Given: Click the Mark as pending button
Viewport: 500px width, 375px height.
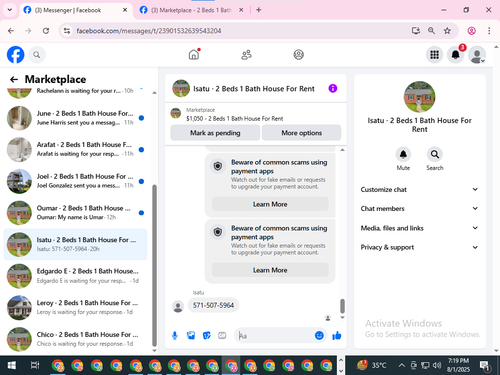Looking at the screenshot, I should tap(215, 133).
